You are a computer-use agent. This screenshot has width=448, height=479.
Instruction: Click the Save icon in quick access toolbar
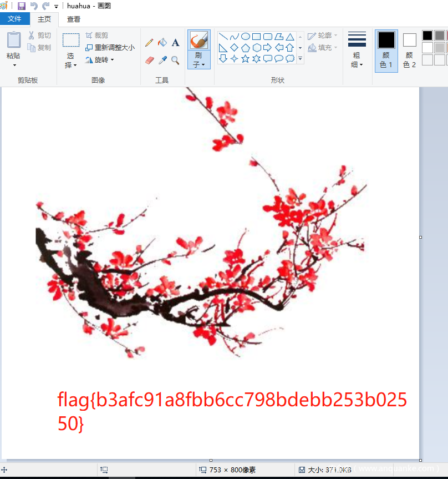[x=22, y=6]
